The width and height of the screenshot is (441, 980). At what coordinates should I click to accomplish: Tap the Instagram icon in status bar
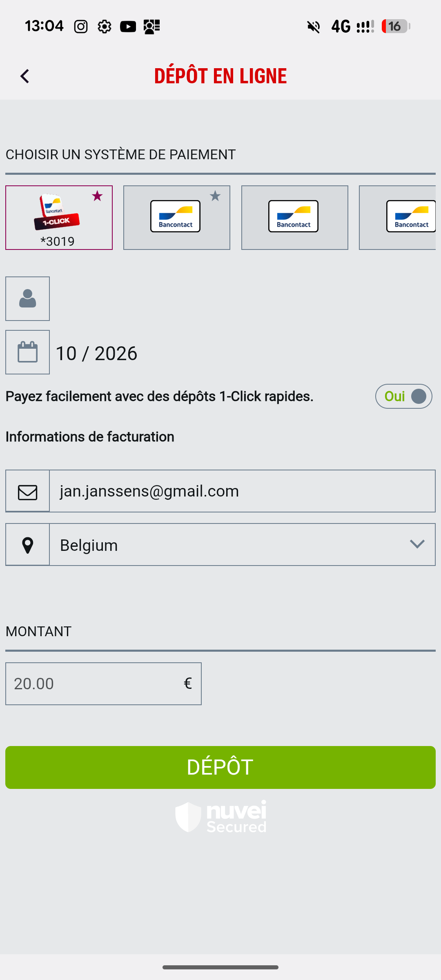pos(81,27)
